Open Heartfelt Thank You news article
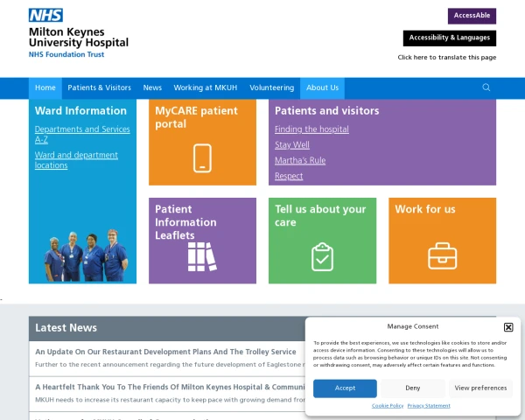Image resolution: width=525 pixels, height=420 pixels. pos(170,387)
